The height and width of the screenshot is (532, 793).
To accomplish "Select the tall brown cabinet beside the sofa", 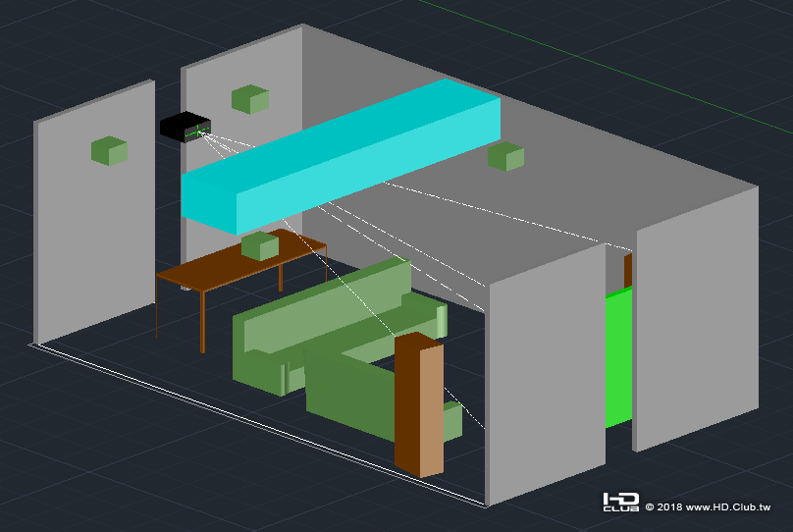I will [x=419, y=404].
